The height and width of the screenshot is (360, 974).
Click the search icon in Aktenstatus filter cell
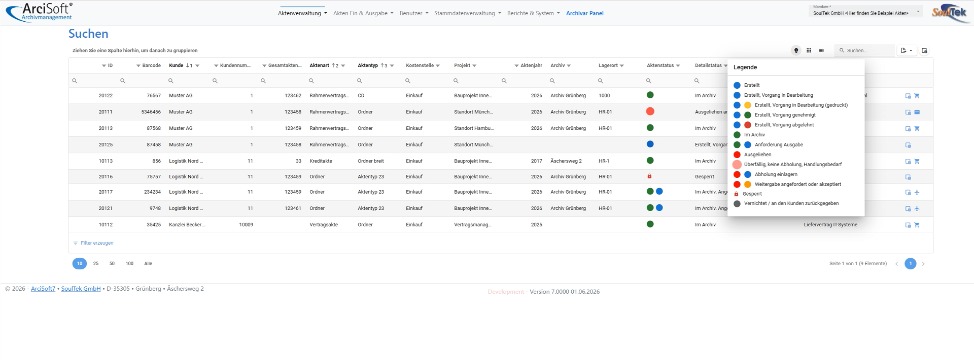[x=649, y=81]
